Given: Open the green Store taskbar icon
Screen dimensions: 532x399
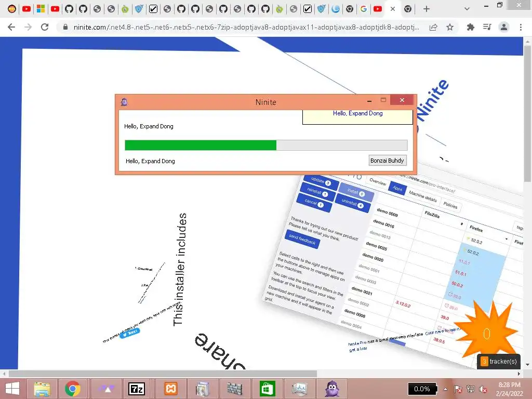Looking at the screenshot, I should [x=267, y=389].
